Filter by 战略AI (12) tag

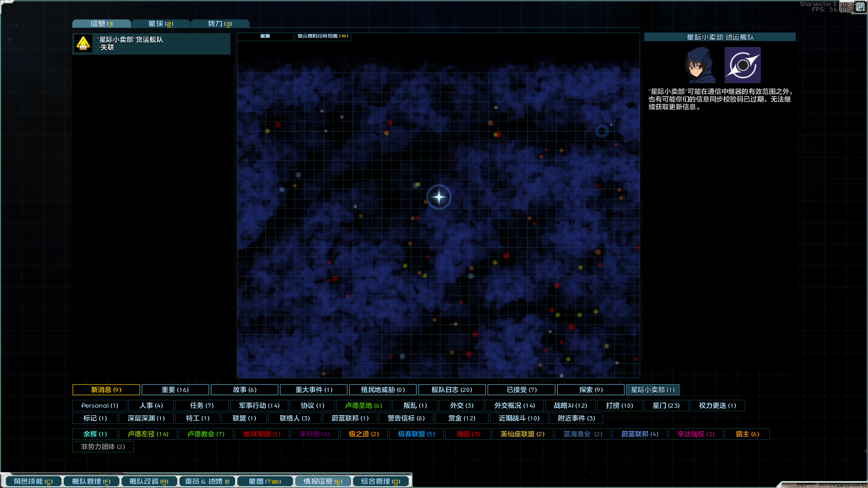[571, 405]
